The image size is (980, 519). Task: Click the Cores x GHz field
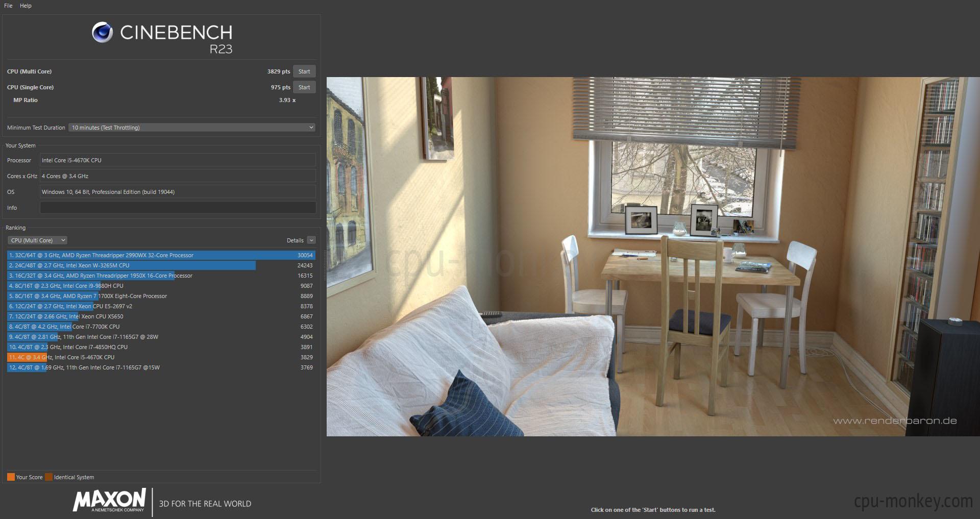tap(178, 176)
